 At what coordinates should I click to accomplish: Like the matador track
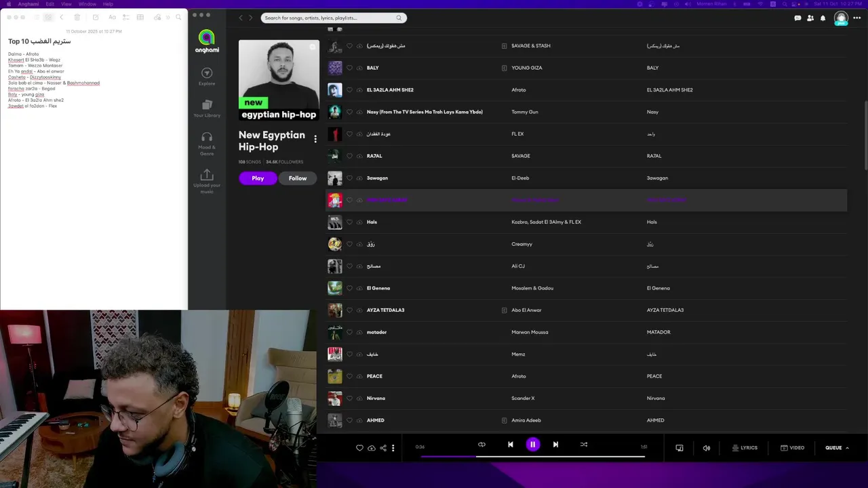(x=349, y=332)
